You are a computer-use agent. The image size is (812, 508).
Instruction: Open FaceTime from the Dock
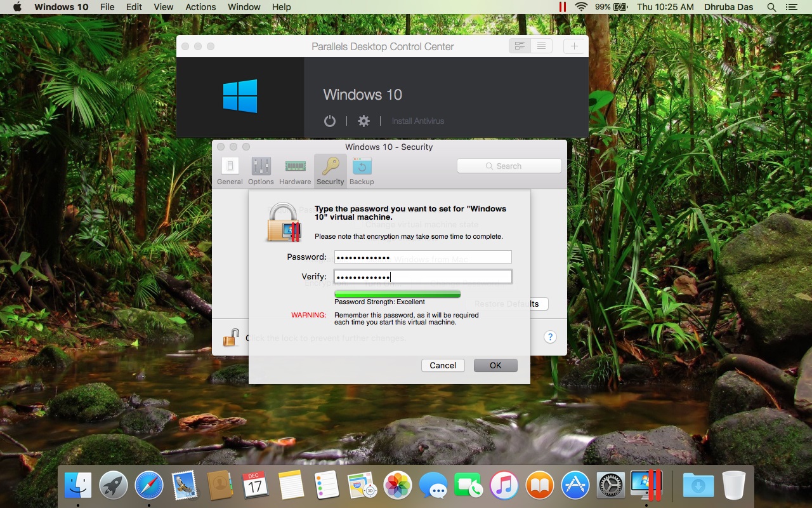click(x=469, y=486)
